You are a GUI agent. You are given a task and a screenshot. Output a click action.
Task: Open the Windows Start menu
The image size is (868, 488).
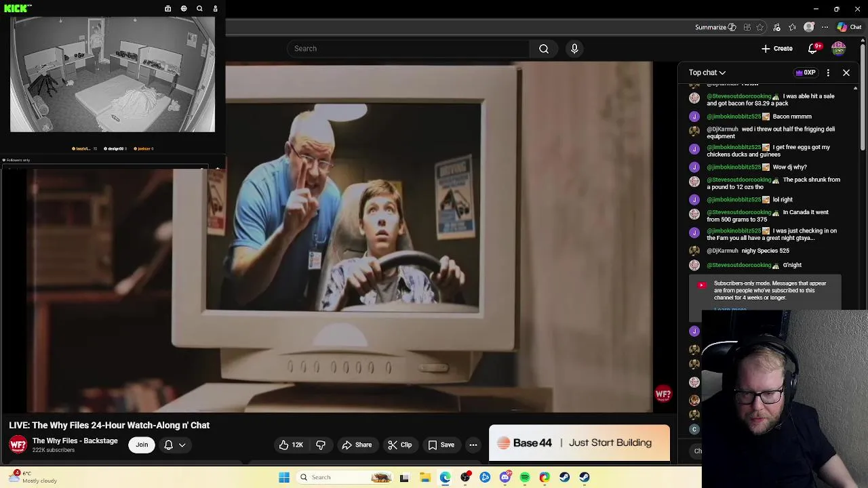[x=284, y=477]
